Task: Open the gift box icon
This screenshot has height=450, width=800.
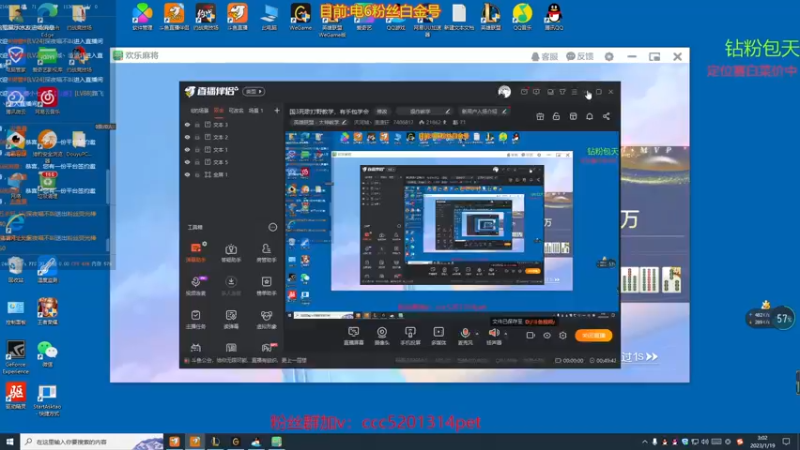Action: click(x=540, y=116)
